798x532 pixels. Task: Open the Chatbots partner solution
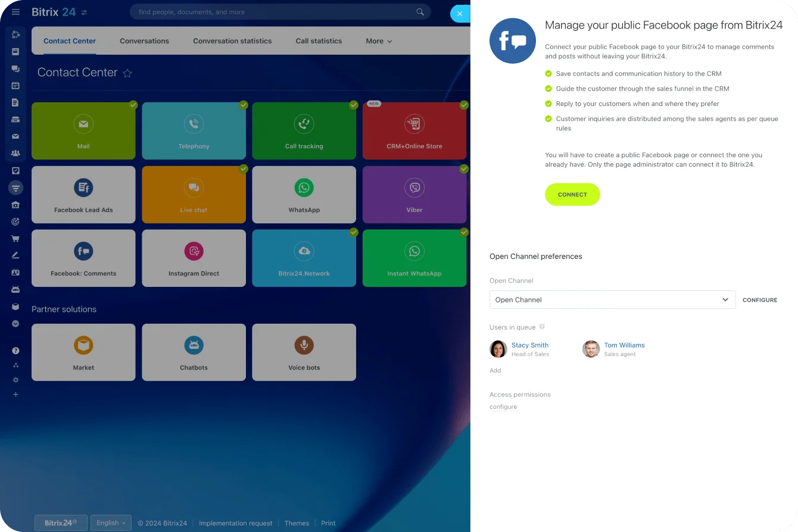click(x=194, y=352)
